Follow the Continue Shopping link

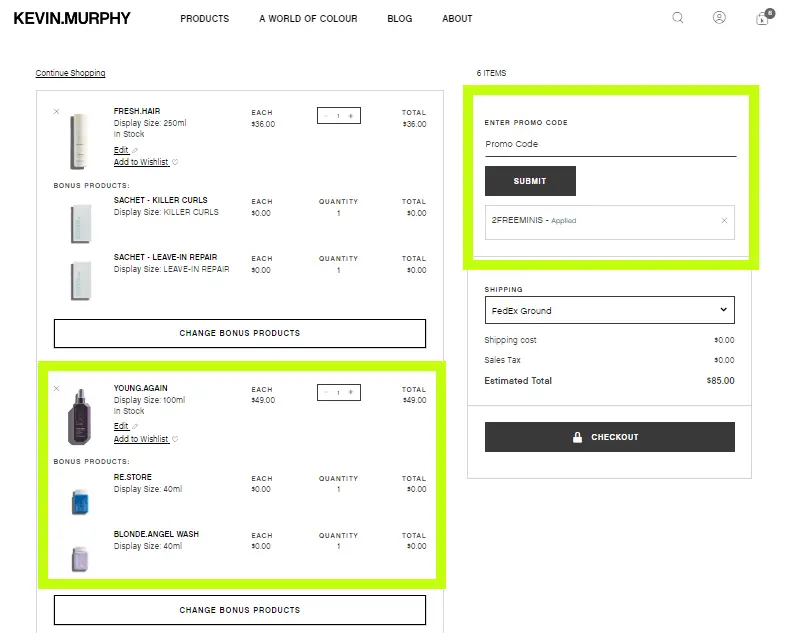point(70,73)
